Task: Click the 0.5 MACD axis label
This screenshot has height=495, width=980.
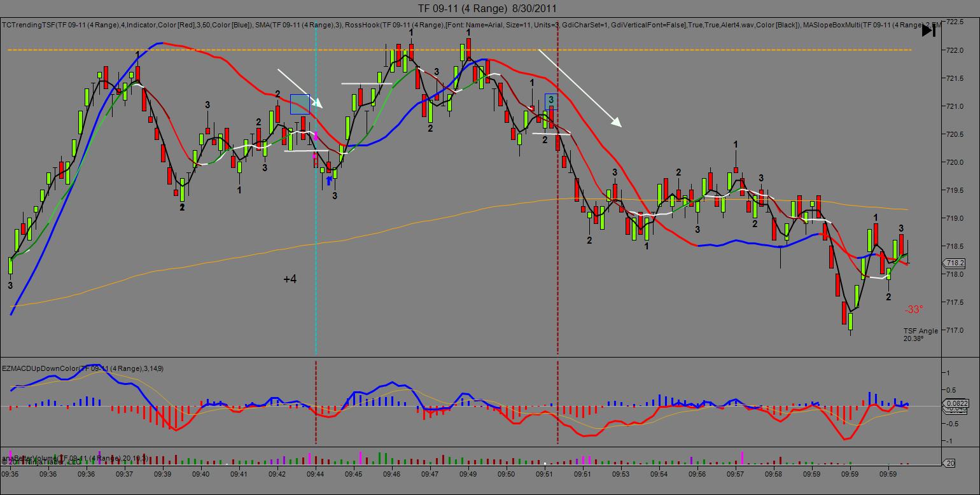Action: point(951,390)
